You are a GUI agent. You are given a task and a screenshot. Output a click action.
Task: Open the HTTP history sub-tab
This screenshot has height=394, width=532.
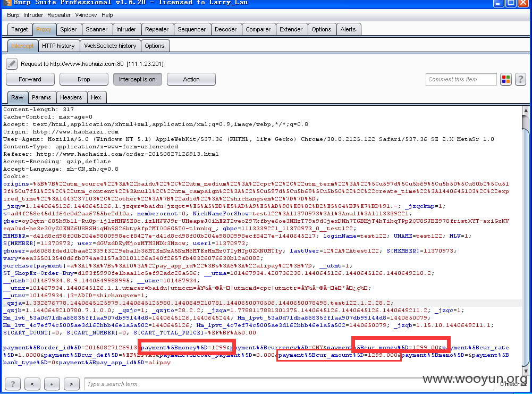tap(58, 46)
